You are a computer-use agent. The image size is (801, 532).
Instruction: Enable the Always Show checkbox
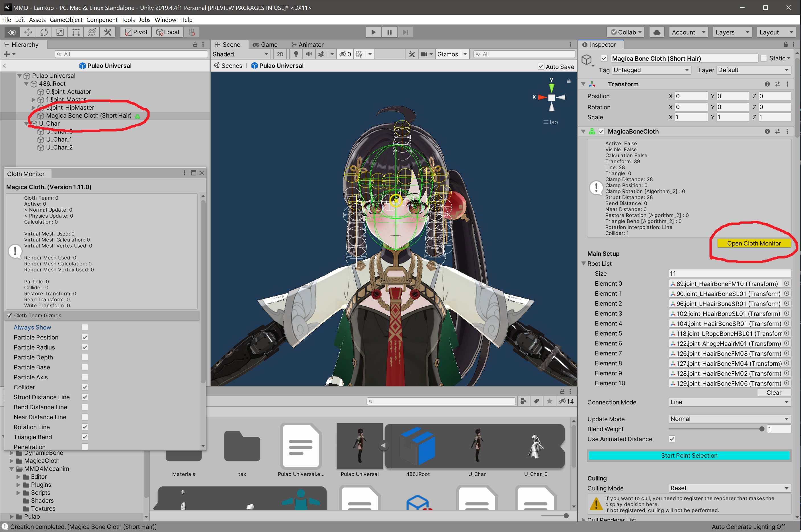click(x=85, y=328)
